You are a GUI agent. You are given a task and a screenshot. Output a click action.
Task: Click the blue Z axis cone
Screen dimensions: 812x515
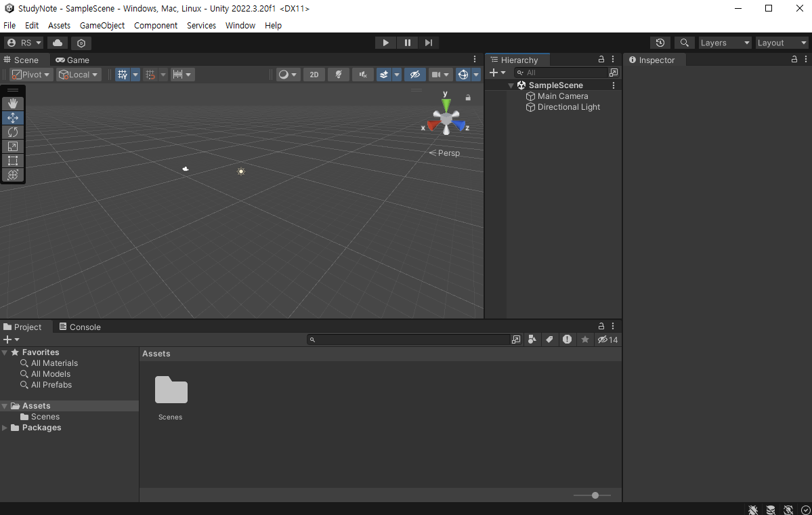[458, 125]
